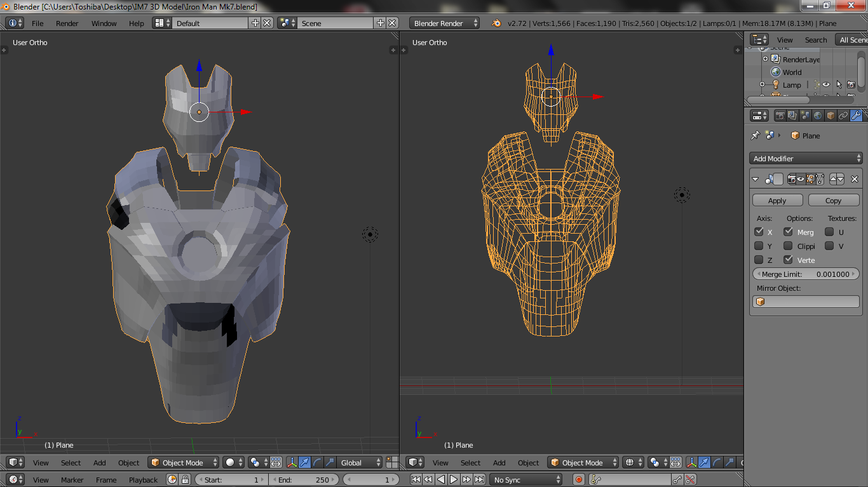Open the Help menu
The image size is (868, 487).
point(137,23)
